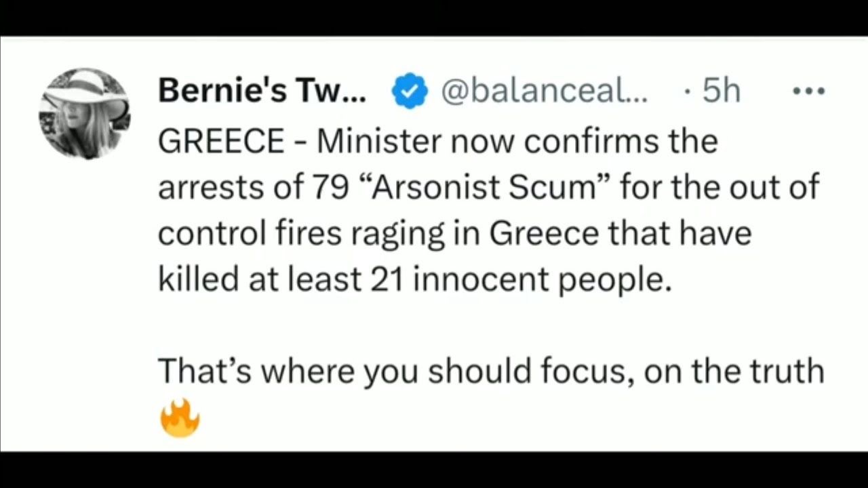Click the profile avatar with the hat
The image size is (868, 488).
[x=84, y=113]
